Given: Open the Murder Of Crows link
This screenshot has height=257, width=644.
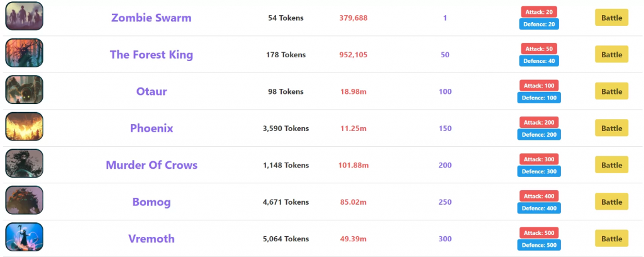Looking at the screenshot, I should pos(152,165).
